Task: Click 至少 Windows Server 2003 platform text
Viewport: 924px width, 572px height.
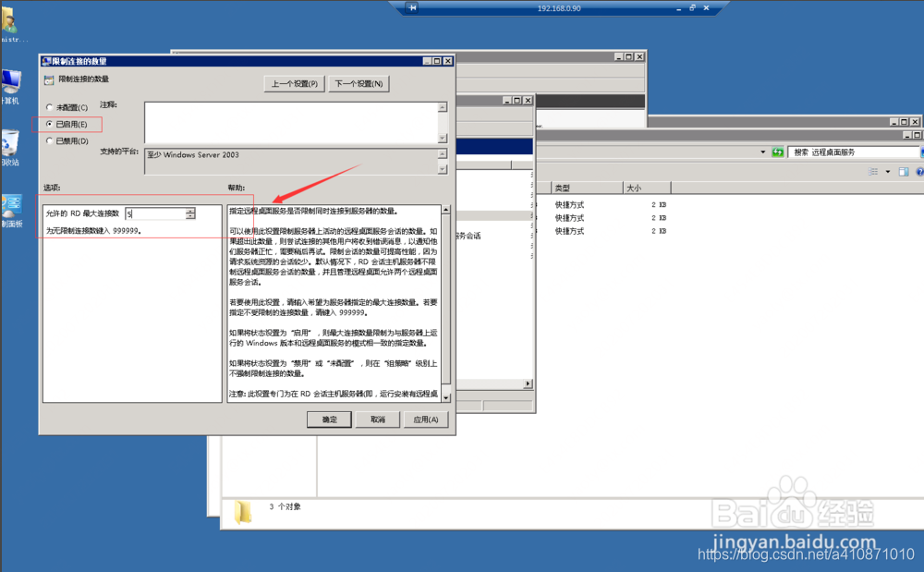Action: point(193,155)
